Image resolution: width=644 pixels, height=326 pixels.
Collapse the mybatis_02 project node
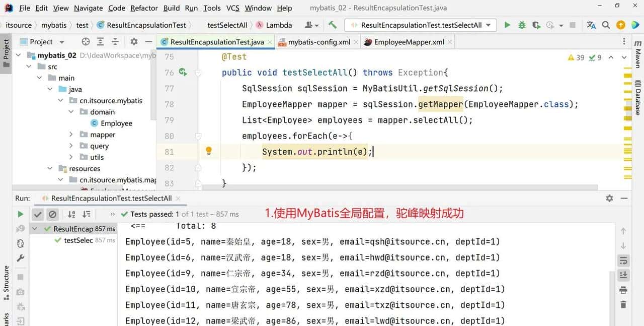pos(18,55)
